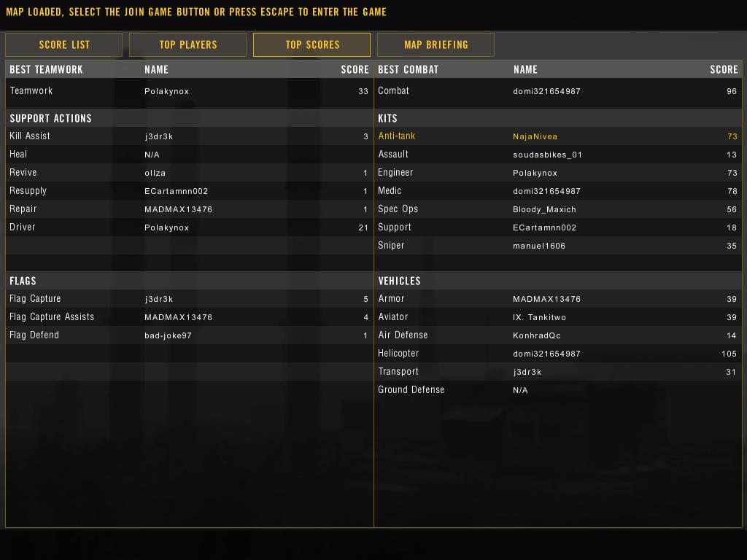This screenshot has height=560, width=747.
Task: Select bad-joke97 in the Flag Defend row
Action: pyautogui.click(x=168, y=335)
